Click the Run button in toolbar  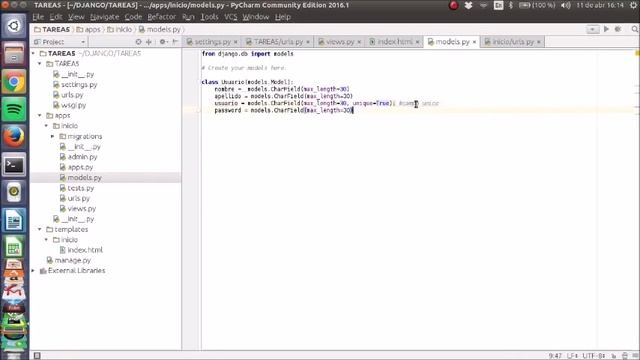pyautogui.click(x=607, y=29)
